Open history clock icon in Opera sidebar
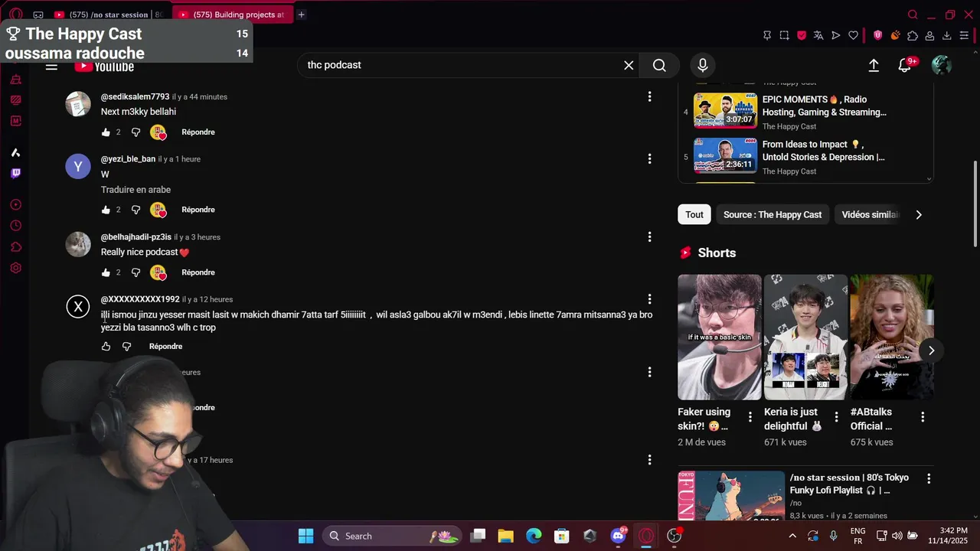The width and height of the screenshot is (980, 551). pos(15,226)
